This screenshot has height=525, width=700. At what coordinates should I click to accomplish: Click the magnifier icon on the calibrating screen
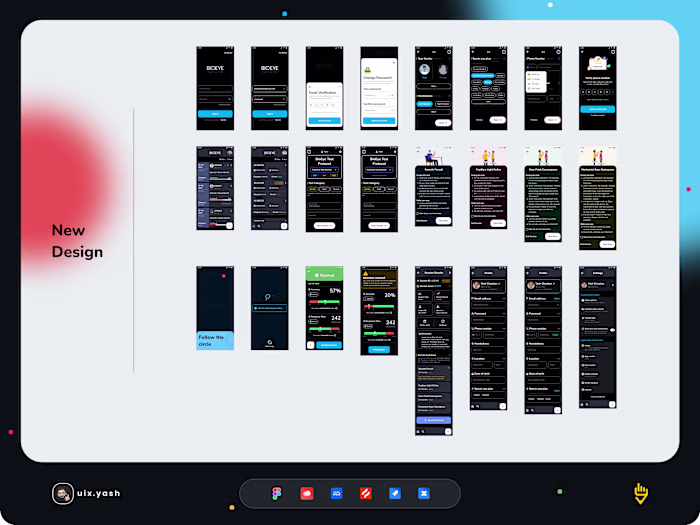(x=267, y=297)
